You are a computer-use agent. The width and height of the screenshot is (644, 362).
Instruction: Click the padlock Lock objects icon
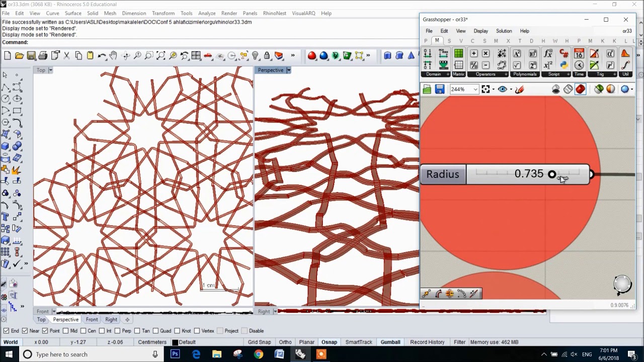click(x=267, y=56)
